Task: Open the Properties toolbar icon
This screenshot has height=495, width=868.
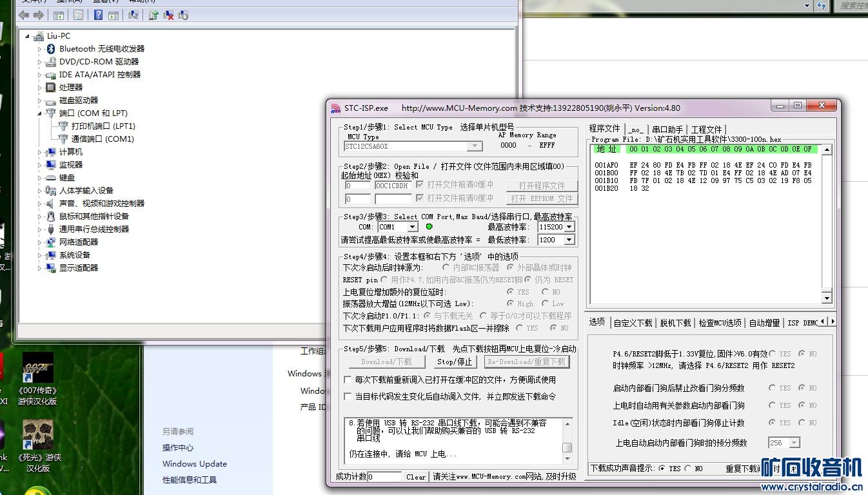Action: 78,15
